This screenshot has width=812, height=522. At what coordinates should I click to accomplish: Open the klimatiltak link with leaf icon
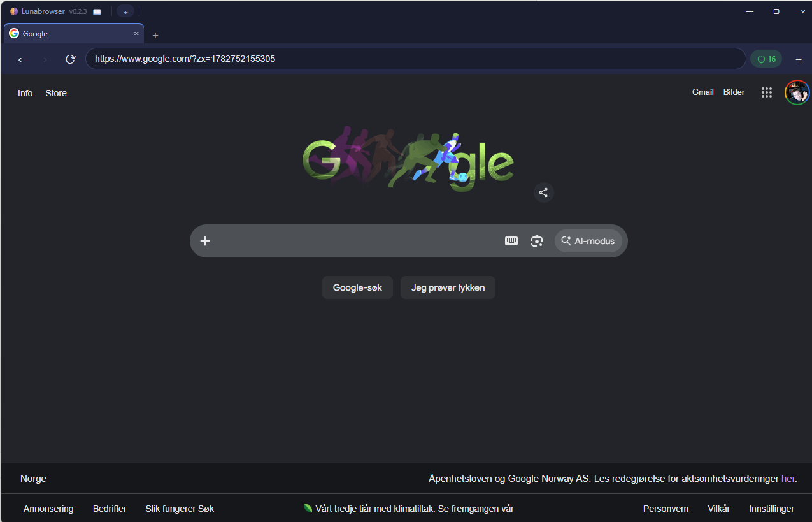pos(409,509)
